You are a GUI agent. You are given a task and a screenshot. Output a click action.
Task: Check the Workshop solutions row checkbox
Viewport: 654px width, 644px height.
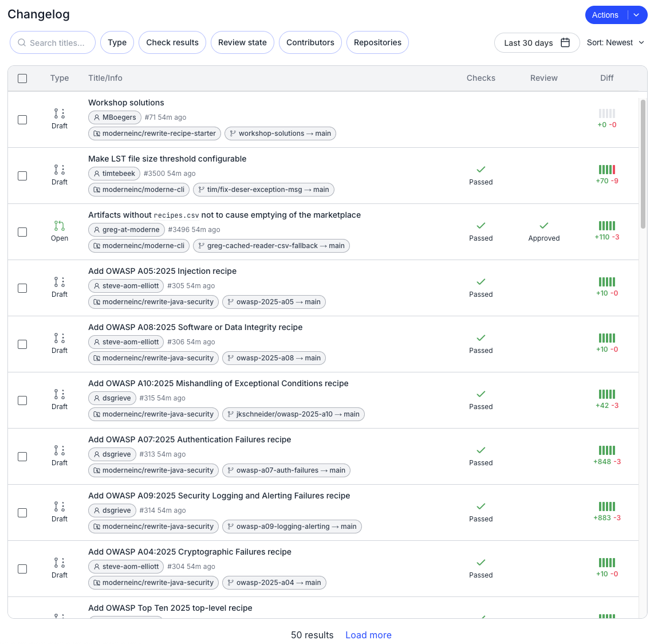(x=22, y=120)
